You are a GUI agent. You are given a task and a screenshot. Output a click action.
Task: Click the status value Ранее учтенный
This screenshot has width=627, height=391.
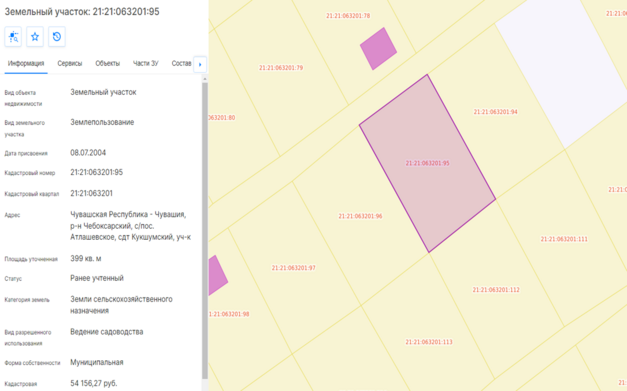click(x=97, y=278)
